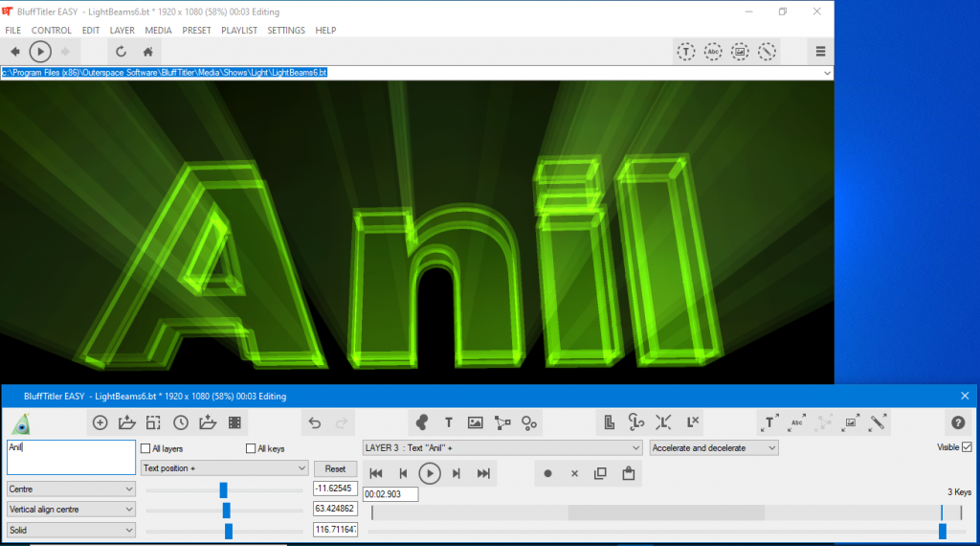The width and height of the screenshot is (980, 546).
Task: Click the clock duration icon
Action: click(x=181, y=422)
